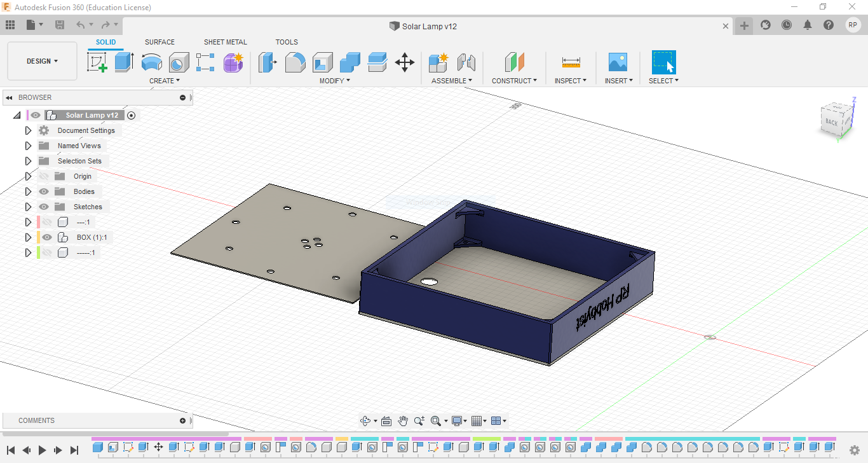The width and height of the screenshot is (868, 463).
Task: Hide the Bodies folder
Action: point(44,191)
